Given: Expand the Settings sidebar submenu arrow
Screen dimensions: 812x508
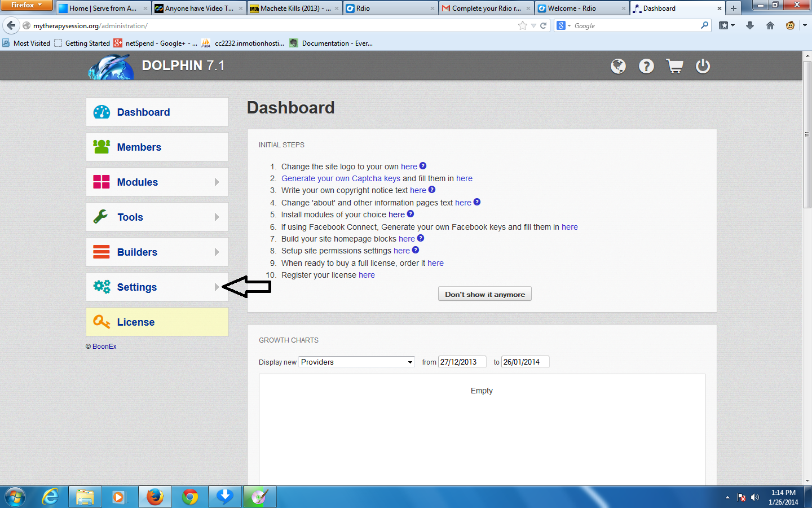Looking at the screenshot, I should (x=217, y=287).
